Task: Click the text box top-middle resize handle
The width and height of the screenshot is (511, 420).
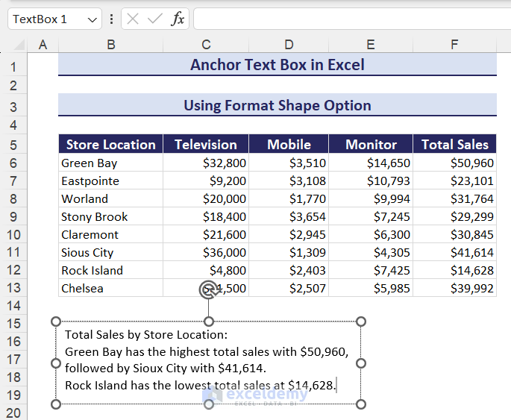Action: pyautogui.click(x=209, y=322)
